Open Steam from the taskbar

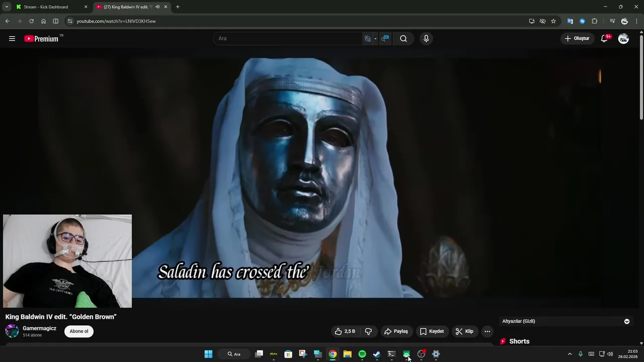tap(376, 354)
